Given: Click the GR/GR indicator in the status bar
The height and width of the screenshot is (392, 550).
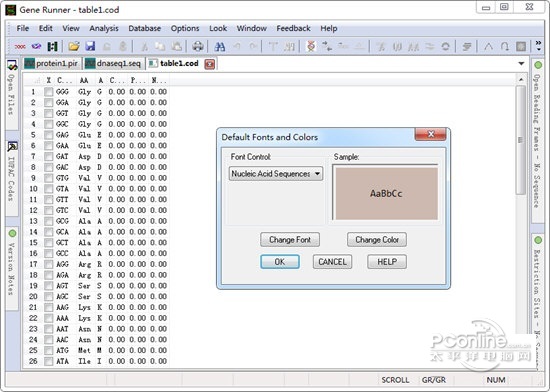Looking at the screenshot, I should (x=434, y=380).
